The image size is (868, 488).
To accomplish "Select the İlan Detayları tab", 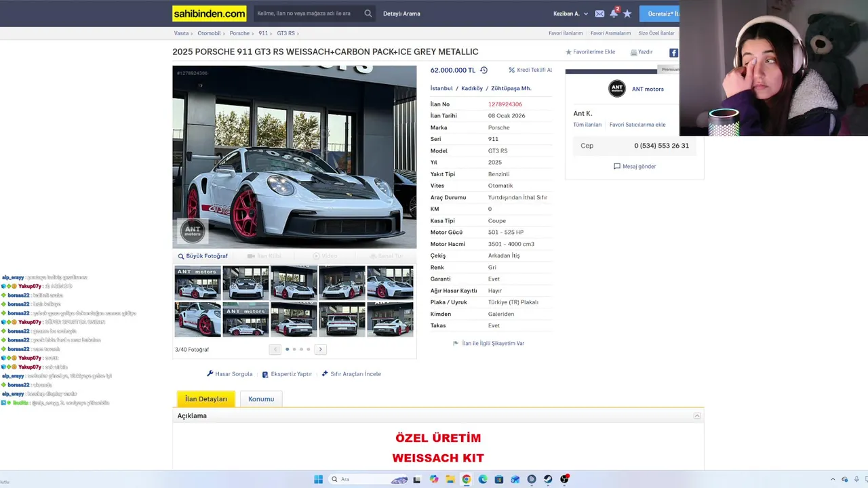I will [206, 399].
